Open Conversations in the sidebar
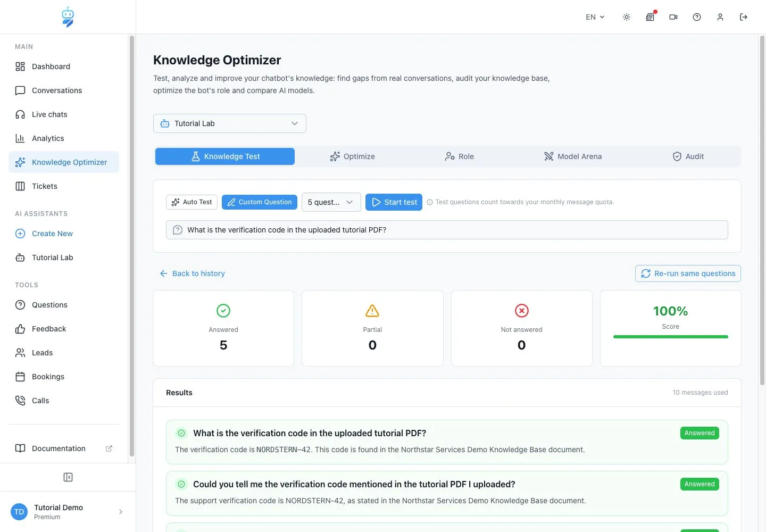766x532 pixels. click(64, 90)
